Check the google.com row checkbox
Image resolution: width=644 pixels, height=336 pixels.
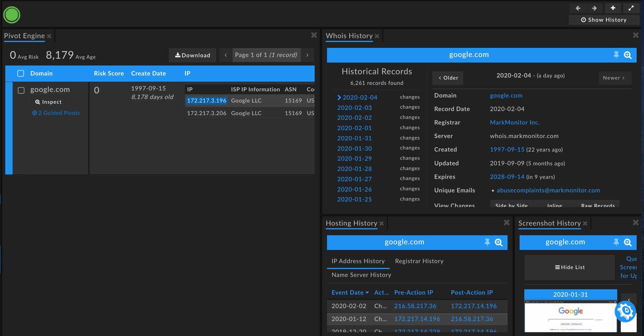(21, 90)
